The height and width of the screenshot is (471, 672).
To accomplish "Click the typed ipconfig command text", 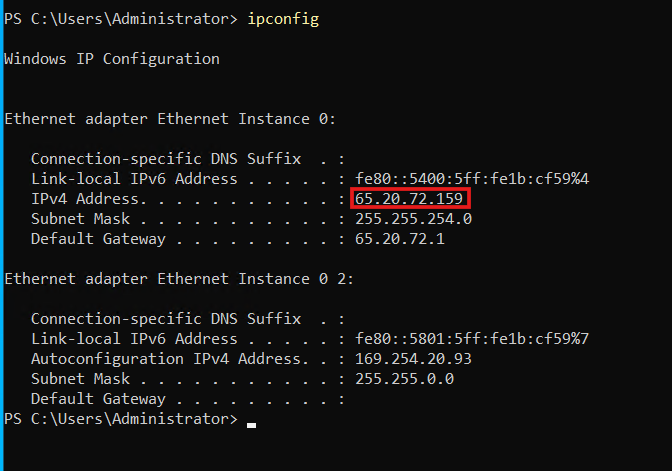I will coord(283,19).
